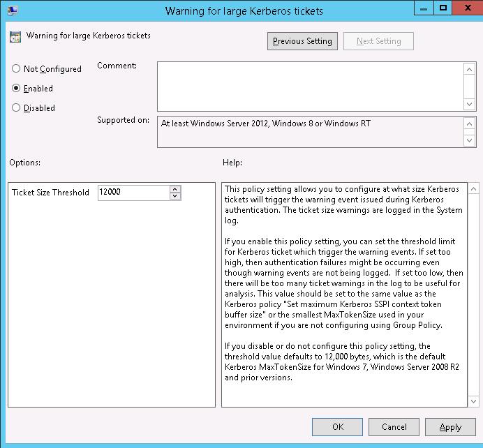The width and height of the screenshot is (483, 448).
Task: Select the Enabled radio button
Action: click(x=16, y=89)
